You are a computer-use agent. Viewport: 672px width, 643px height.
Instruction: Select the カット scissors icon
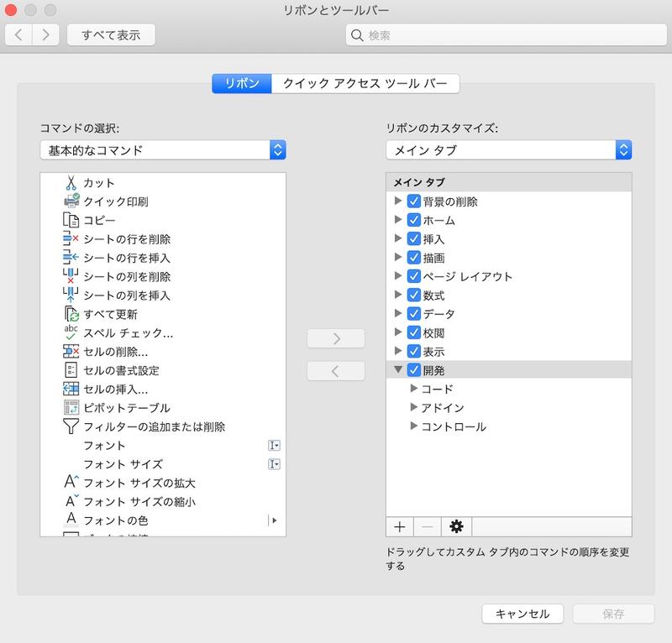point(71,183)
